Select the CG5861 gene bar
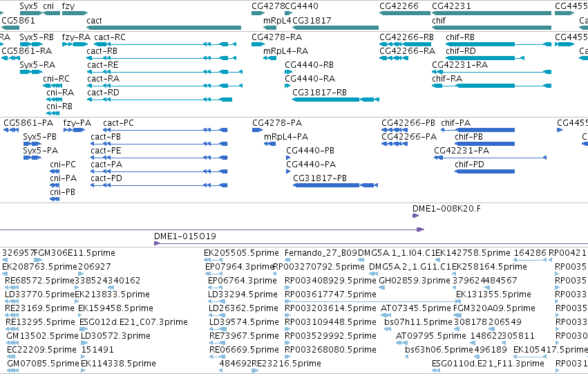The height and width of the screenshot is (374, 588). [x=10, y=28]
